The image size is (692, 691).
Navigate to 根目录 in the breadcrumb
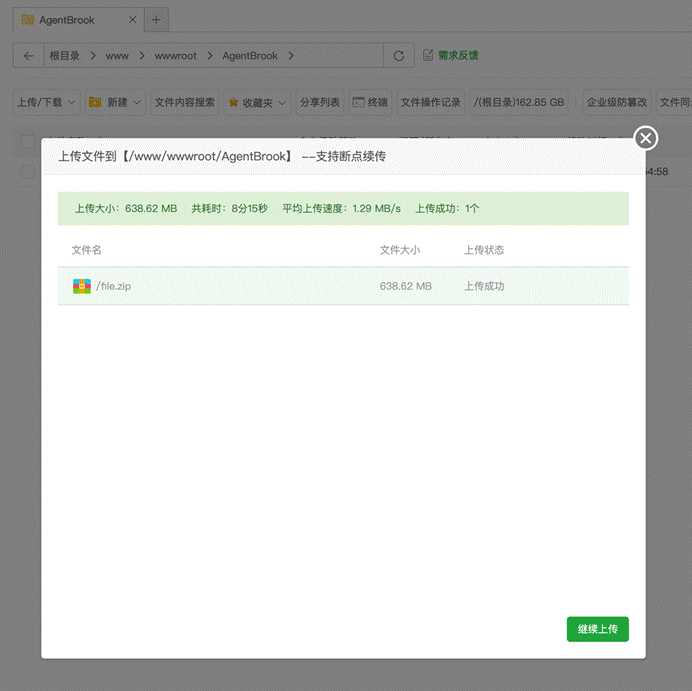click(x=64, y=56)
